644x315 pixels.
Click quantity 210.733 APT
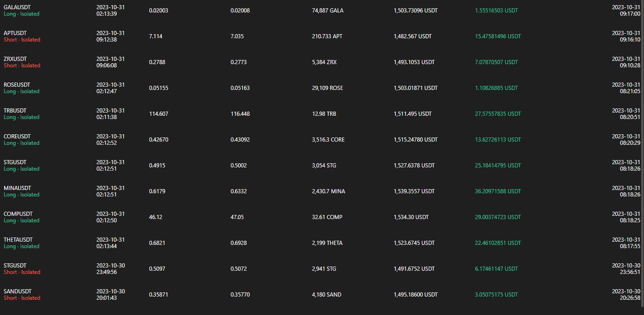coord(327,36)
